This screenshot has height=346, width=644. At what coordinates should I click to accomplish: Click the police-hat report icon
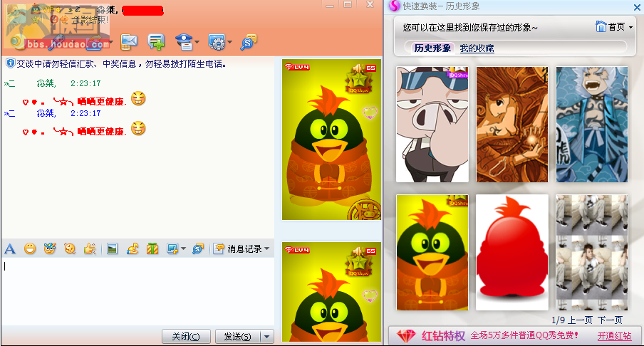pyautogui.click(x=183, y=42)
